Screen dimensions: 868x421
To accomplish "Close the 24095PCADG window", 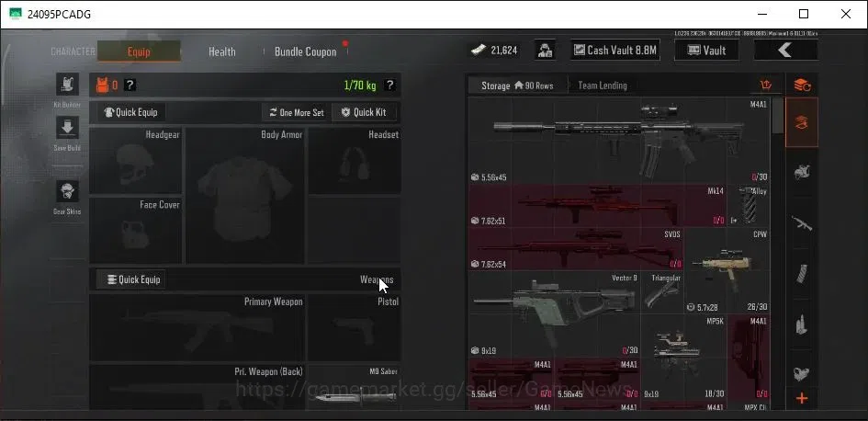I will coord(846,14).
